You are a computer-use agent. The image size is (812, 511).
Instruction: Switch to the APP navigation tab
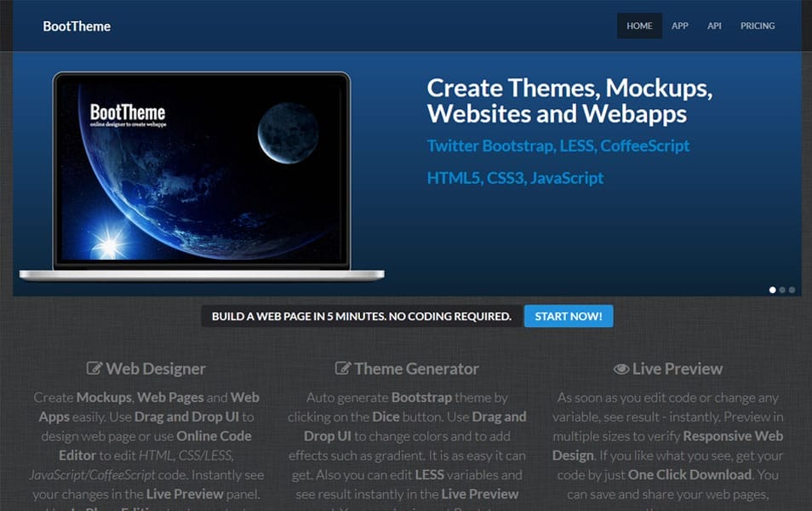pyautogui.click(x=680, y=26)
